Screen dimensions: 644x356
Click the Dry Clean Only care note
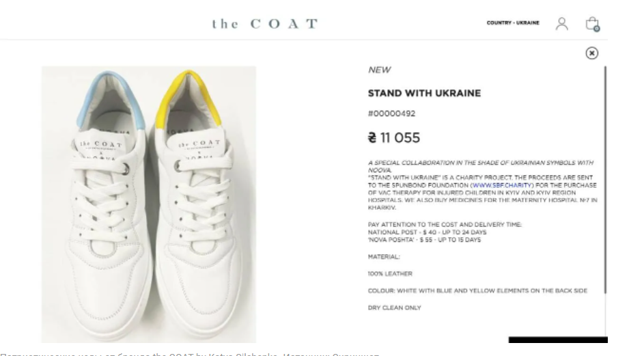(395, 307)
